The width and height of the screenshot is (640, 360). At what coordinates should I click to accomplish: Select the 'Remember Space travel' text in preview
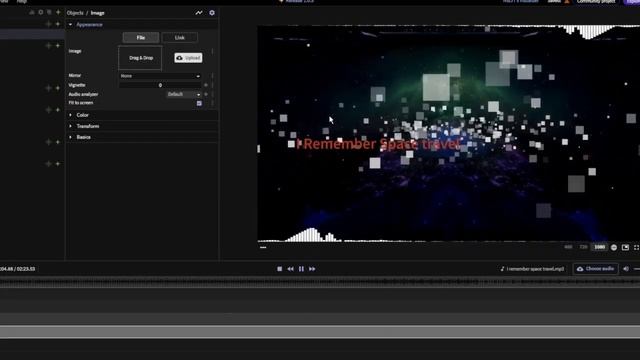[x=378, y=144]
